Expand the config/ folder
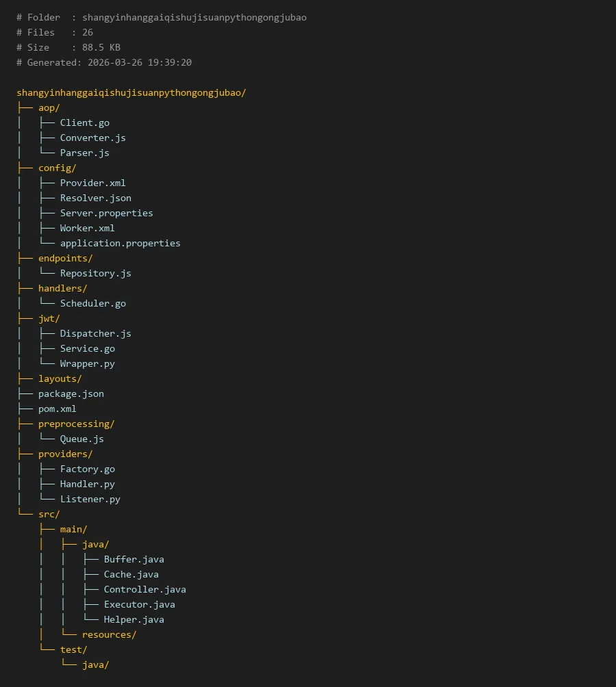Viewport: 616px width, 687px height. 57,168
